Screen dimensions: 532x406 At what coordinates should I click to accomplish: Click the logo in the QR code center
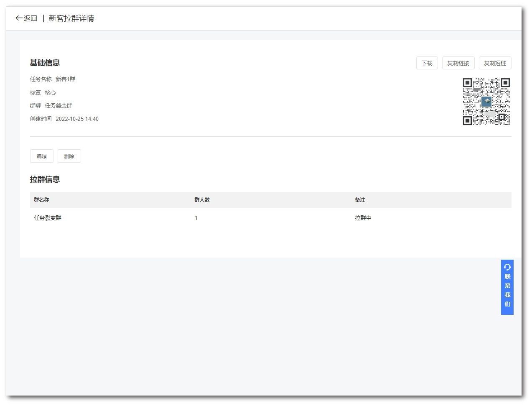click(486, 101)
